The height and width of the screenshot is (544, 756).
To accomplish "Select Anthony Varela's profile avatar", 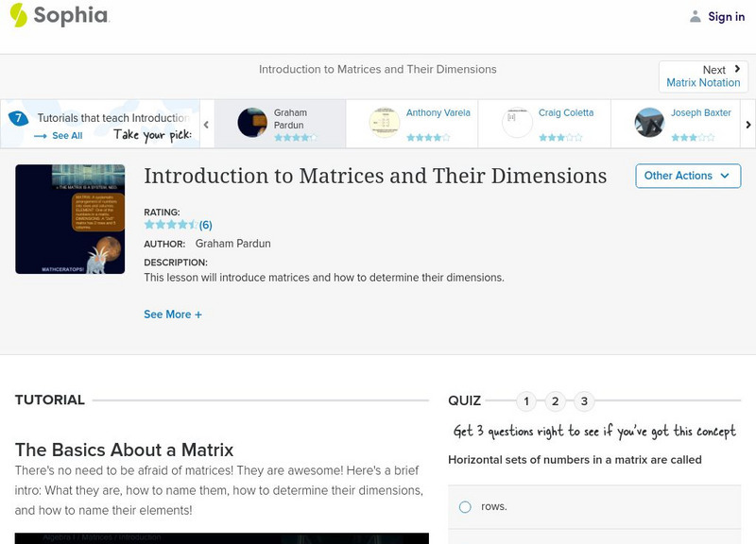I will pos(384,123).
